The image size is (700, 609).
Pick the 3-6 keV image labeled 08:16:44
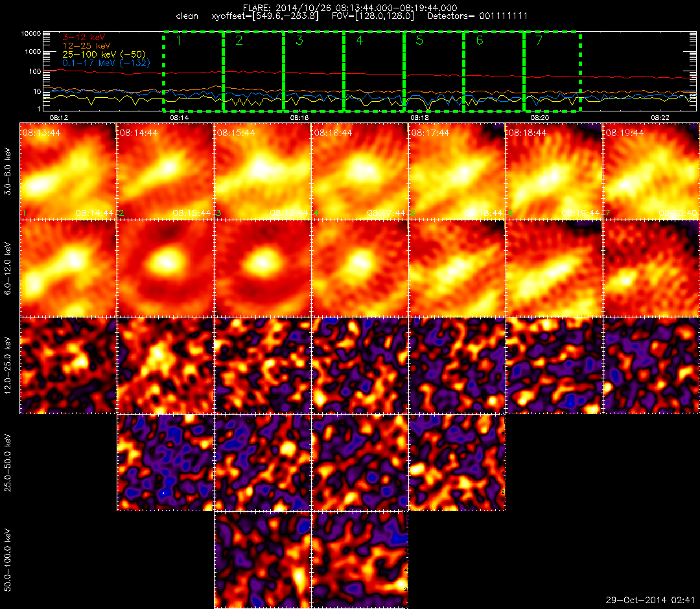360,171
